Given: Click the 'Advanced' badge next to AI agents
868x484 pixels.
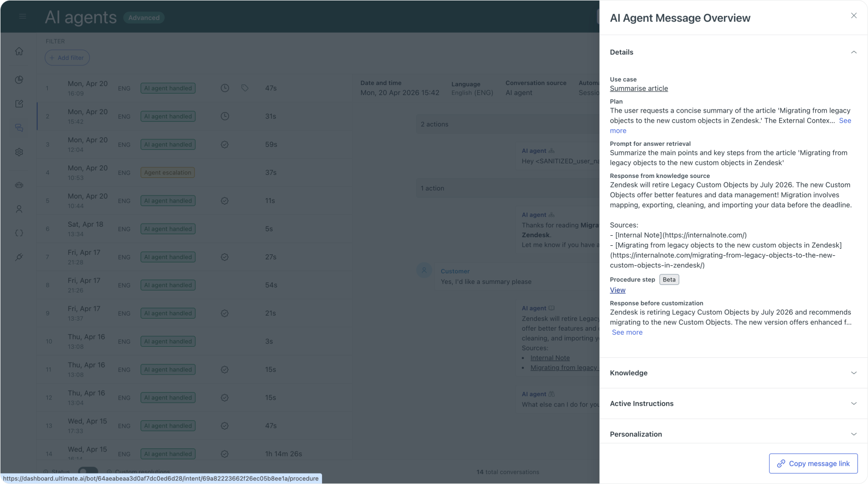Looking at the screenshot, I should point(144,18).
